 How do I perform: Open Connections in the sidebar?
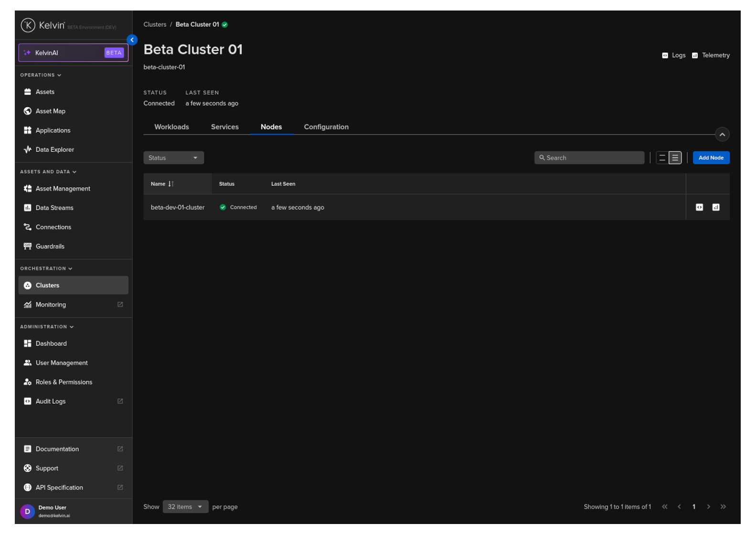[53, 227]
